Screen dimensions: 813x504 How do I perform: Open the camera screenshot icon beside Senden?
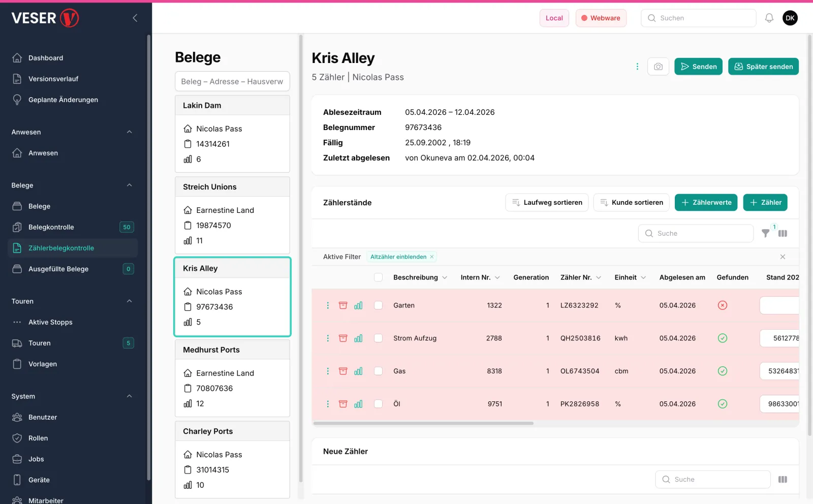point(658,66)
